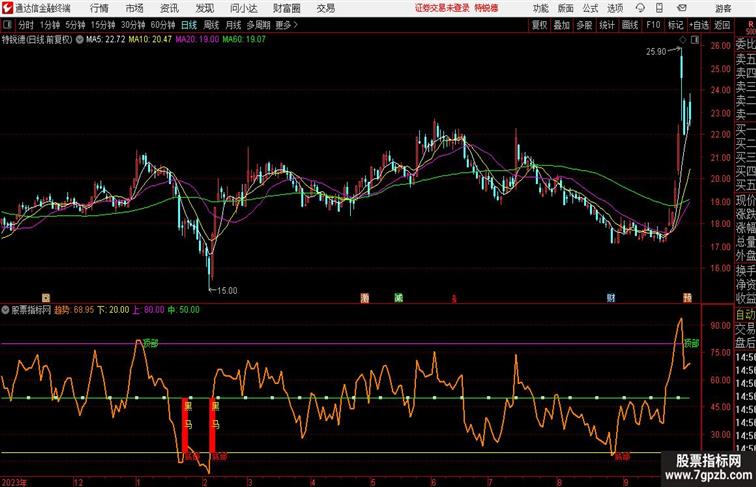Click the 通达信 app logo icon

point(8,8)
